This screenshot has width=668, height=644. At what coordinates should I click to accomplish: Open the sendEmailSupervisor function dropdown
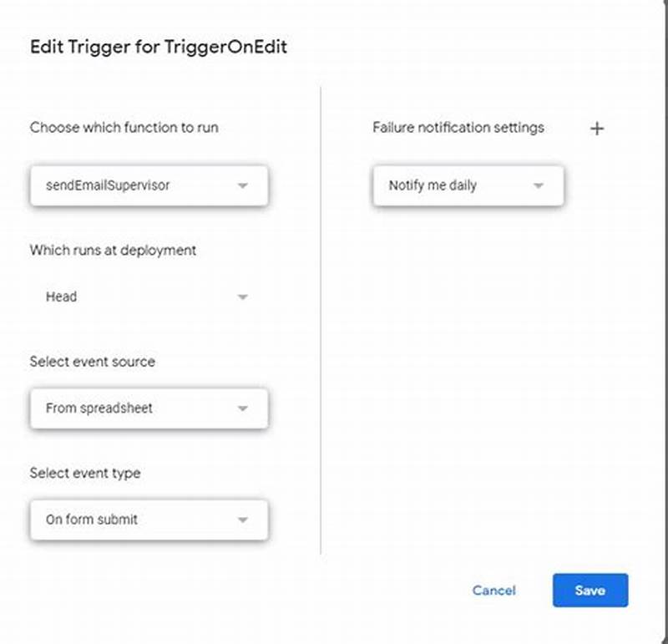click(x=149, y=185)
